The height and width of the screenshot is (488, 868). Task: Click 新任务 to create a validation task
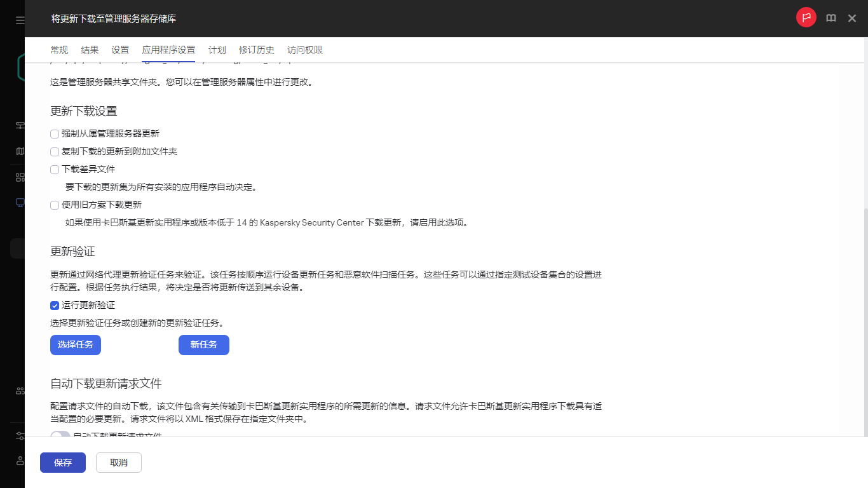click(203, 345)
